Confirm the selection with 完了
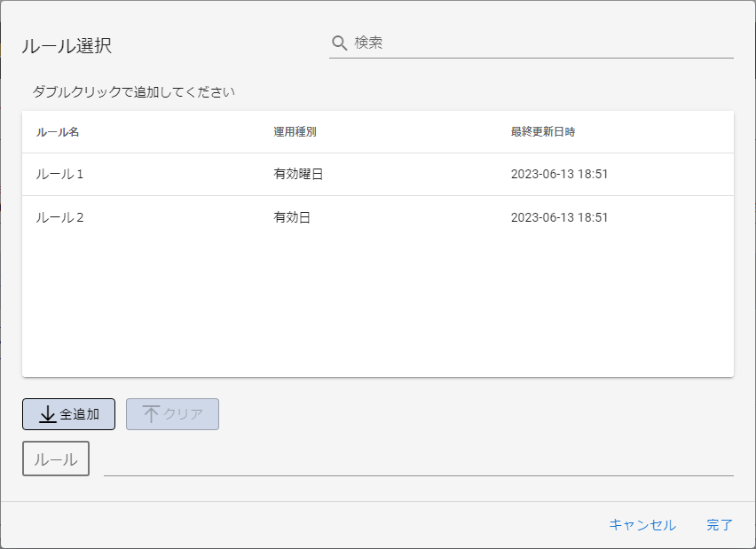Viewport: 756px width, 549px height. (x=719, y=525)
